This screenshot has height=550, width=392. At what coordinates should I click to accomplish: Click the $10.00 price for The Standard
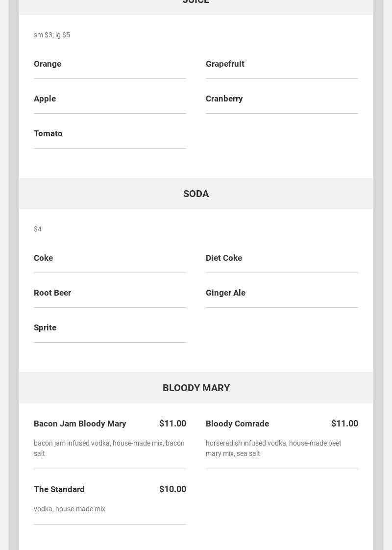click(x=172, y=489)
